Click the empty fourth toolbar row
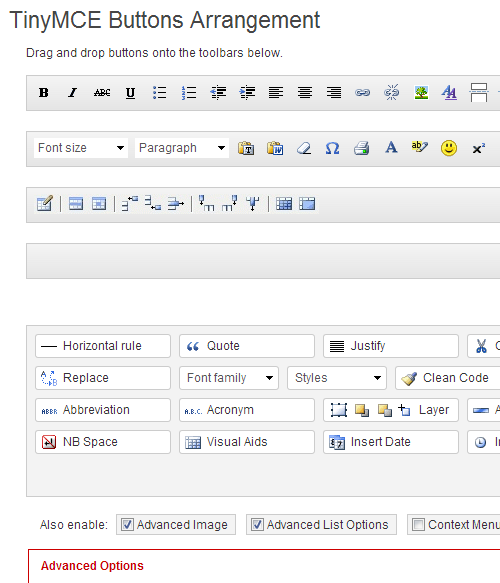This screenshot has width=500, height=583. coord(263,261)
